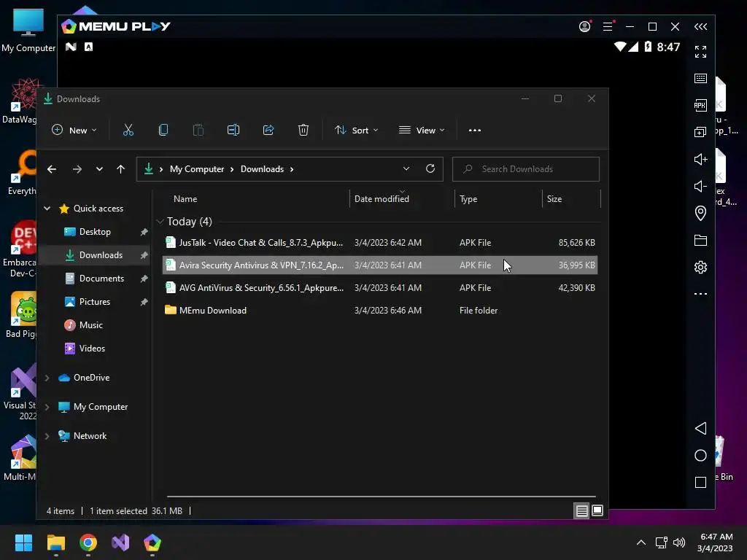Collapse MEmu sidebar with triple chevron icon
The image size is (747, 560).
700,27
